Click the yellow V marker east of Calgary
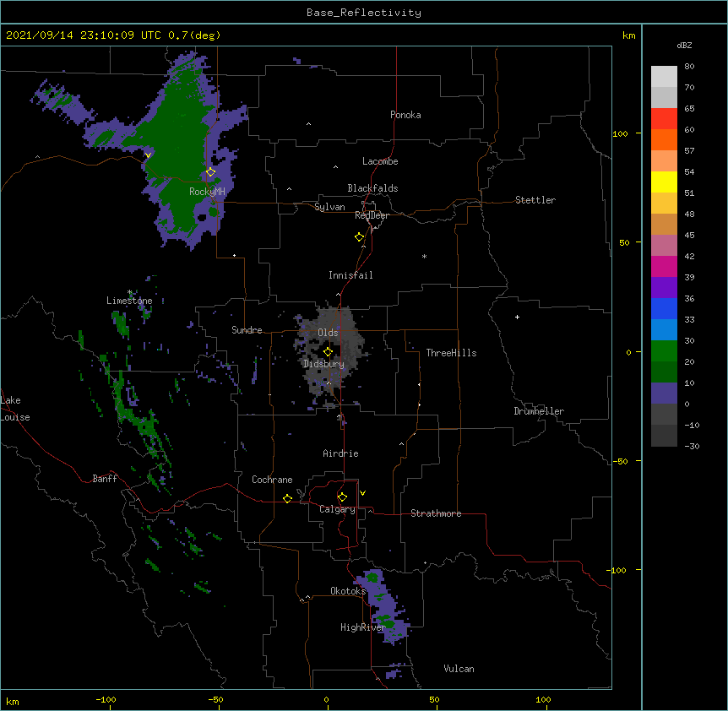Image resolution: width=728 pixels, height=711 pixels. 362,493
